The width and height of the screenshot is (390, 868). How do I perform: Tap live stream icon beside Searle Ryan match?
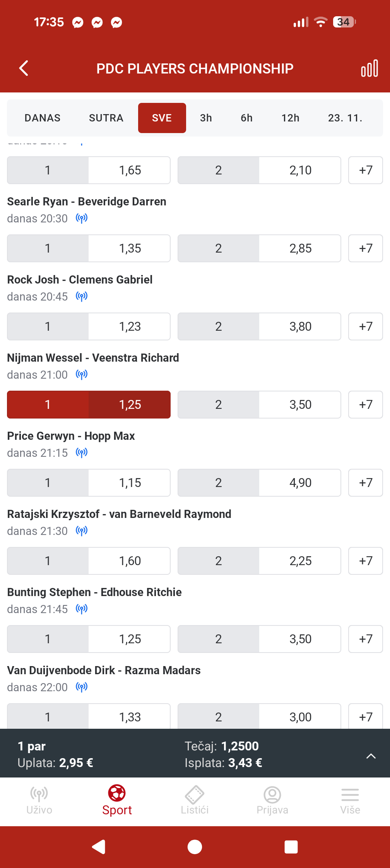click(82, 218)
